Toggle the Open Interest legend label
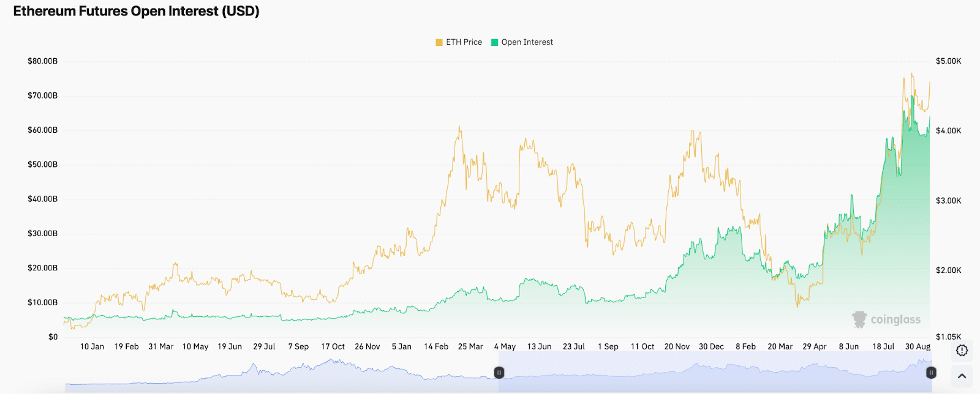The width and height of the screenshot is (980, 394). (527, 42)
